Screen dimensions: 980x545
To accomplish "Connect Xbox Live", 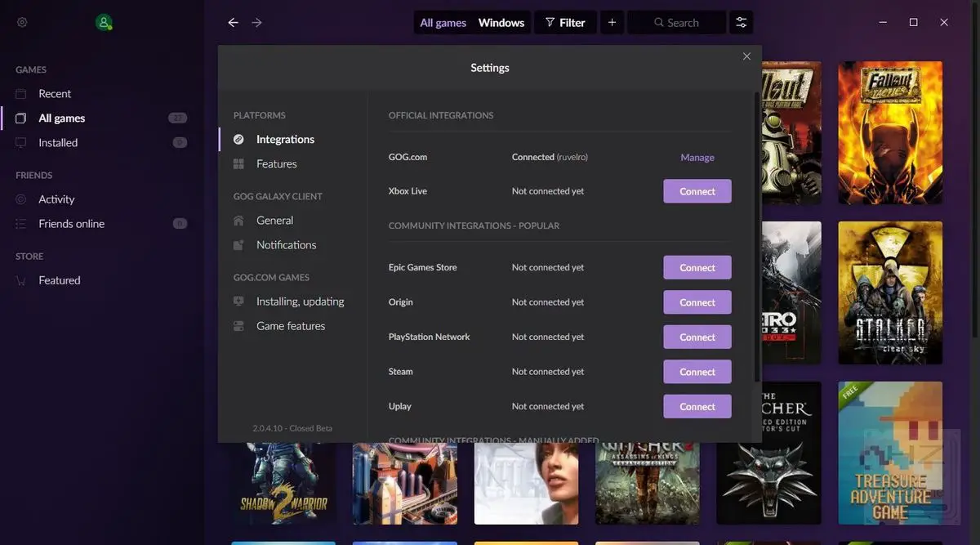I will click(x=697, y=191).
